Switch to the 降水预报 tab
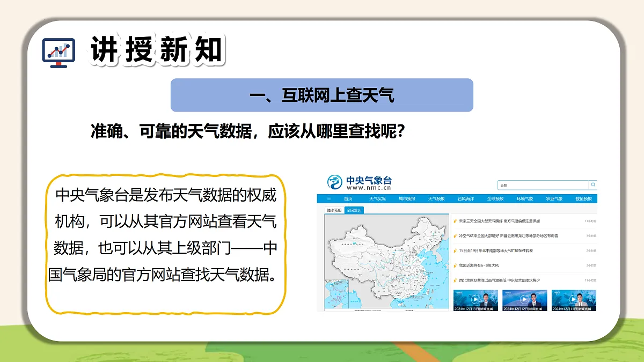This screenshot has height=362, width=644. [x=334, y=210]
